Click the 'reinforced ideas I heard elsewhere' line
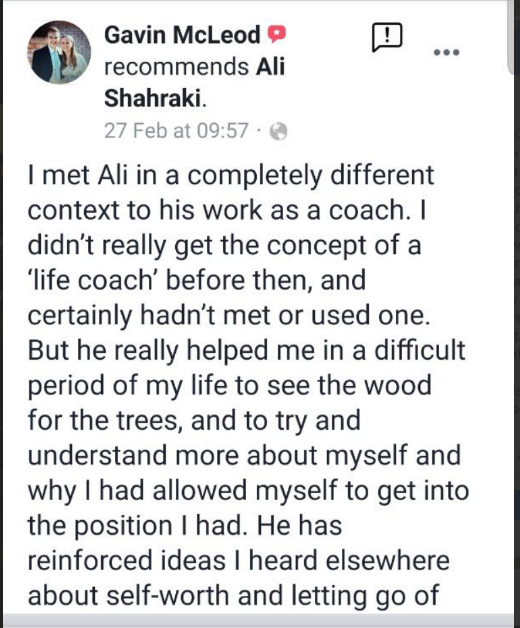The image size is (520, 628). click(238, 560)
